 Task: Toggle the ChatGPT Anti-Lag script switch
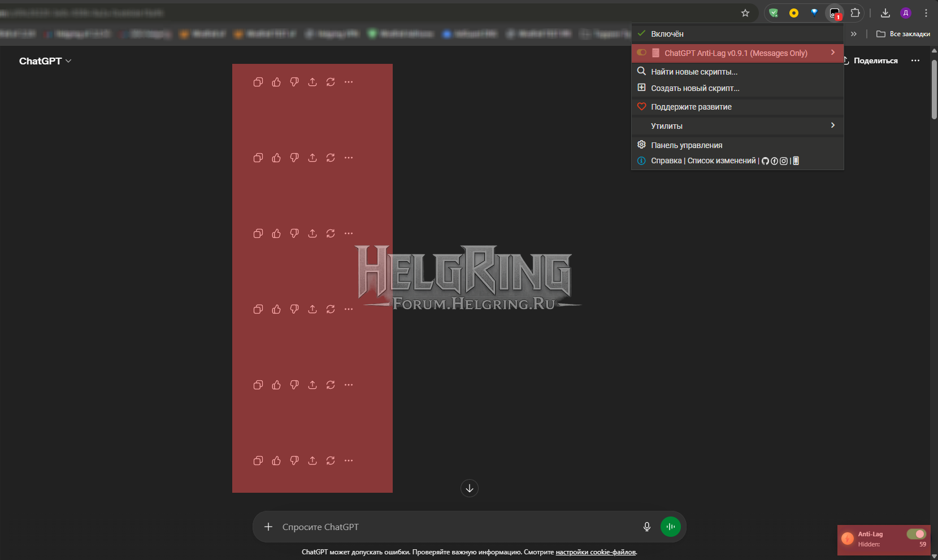click(x=641, y=53)
